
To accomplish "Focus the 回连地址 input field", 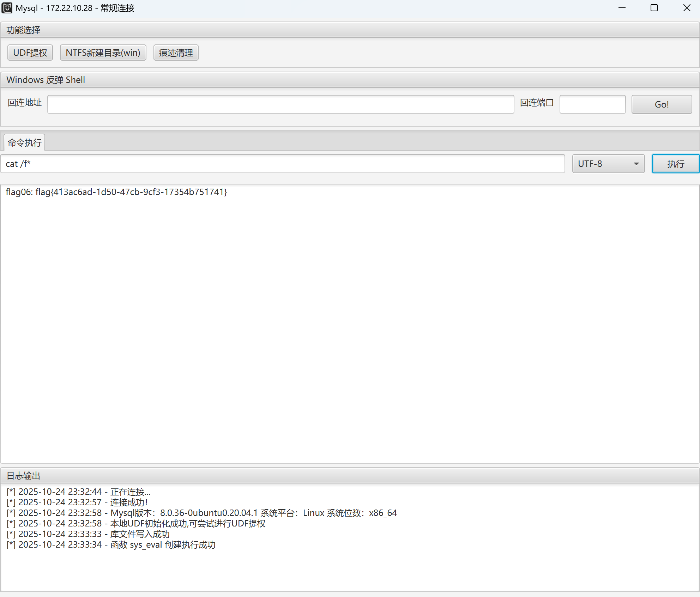I will (280, 104).
